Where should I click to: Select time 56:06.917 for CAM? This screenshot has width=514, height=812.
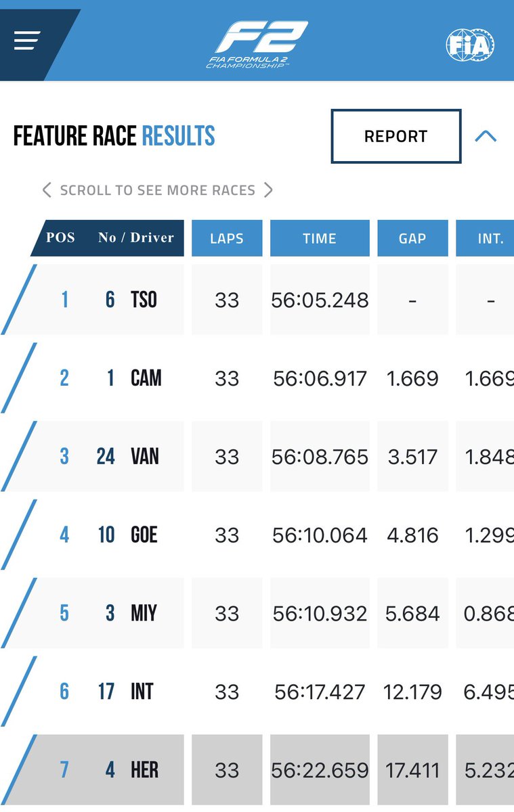pyautogui.click(x=320, y=378)
